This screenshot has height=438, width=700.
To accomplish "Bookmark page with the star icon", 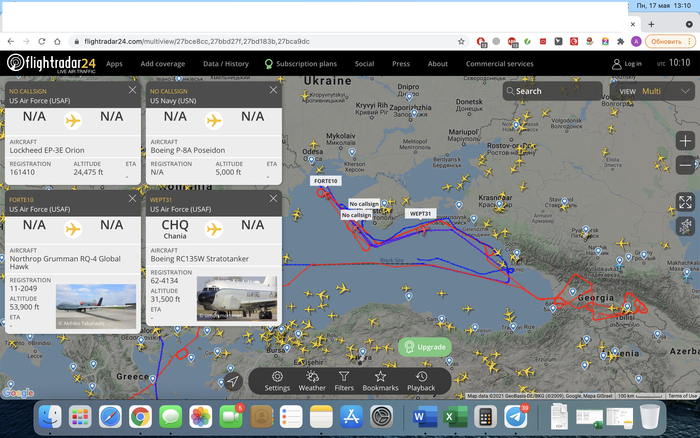I will [x=461, y=42].
